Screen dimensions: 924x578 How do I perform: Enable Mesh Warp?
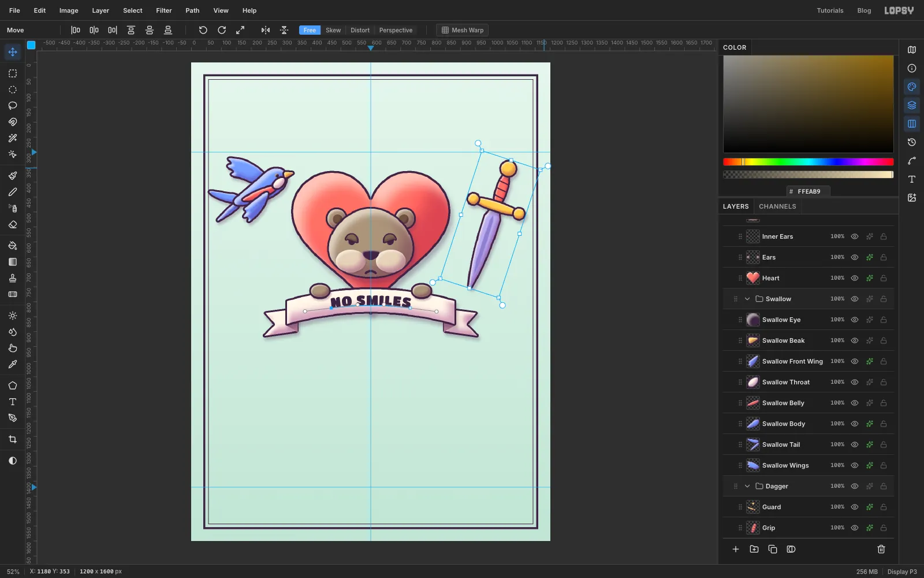pos(463,30)
